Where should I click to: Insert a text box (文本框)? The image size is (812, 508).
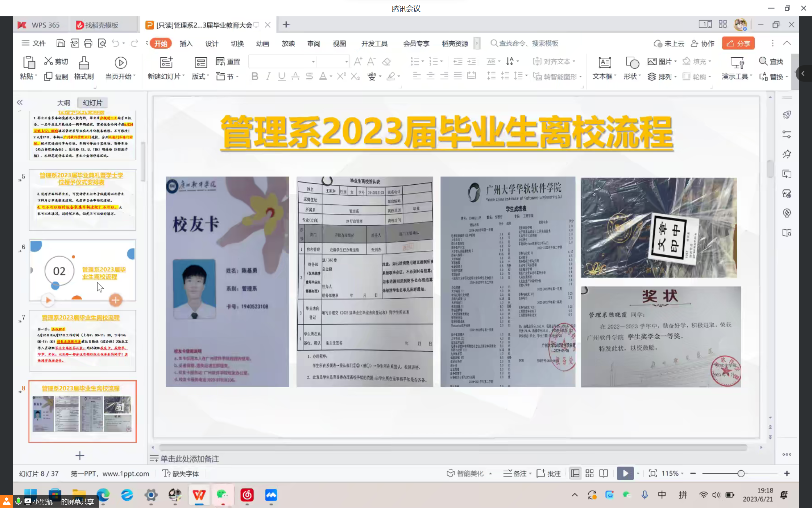(x=604, y=63)
